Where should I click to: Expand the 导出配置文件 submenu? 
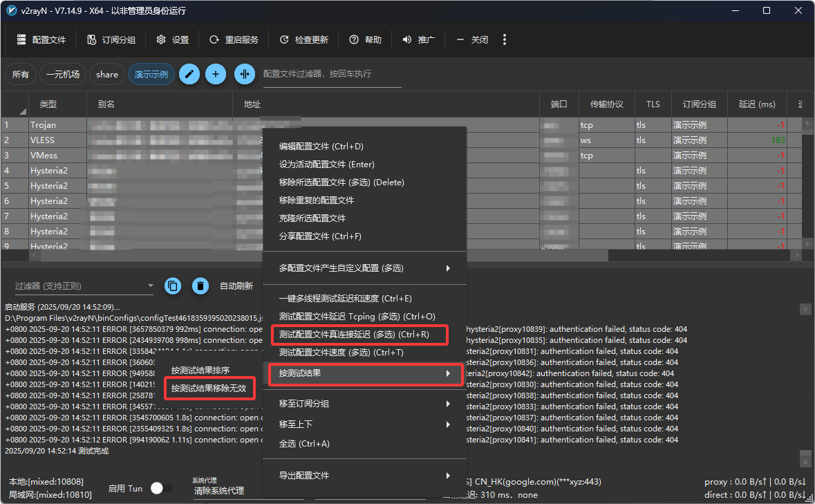[x=364, y=475]
